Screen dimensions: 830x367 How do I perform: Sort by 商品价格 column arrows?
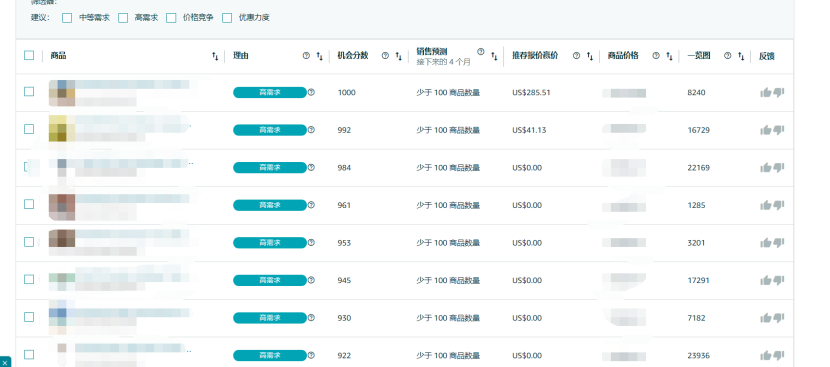tap(669, 56)
